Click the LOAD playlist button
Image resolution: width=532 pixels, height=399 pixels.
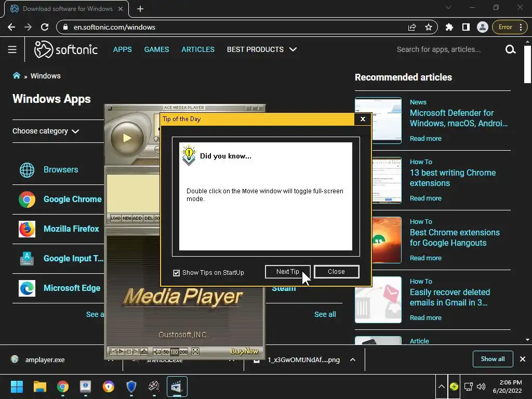tap(116, 218)
